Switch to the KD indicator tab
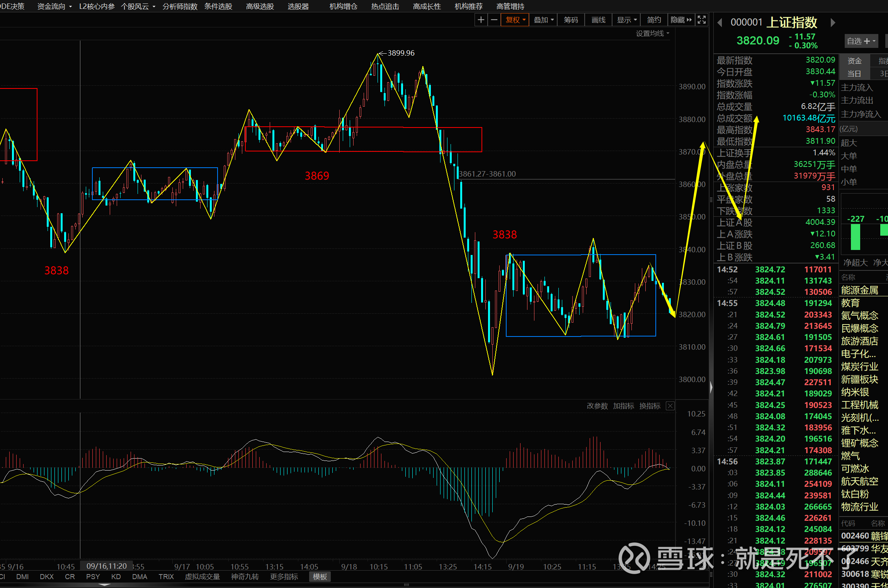 coord(116,576)
